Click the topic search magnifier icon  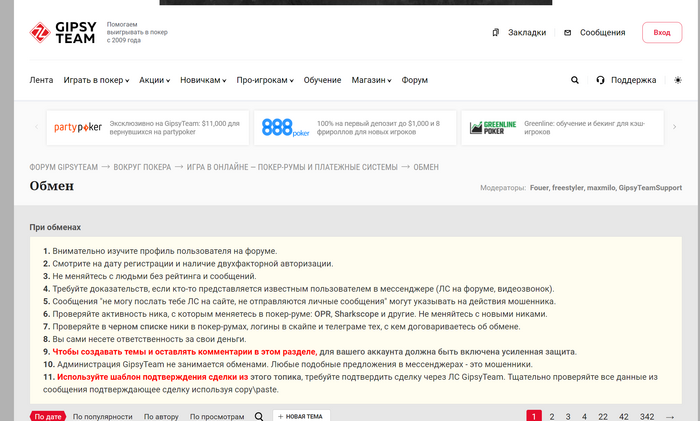[x=259, y=416]
